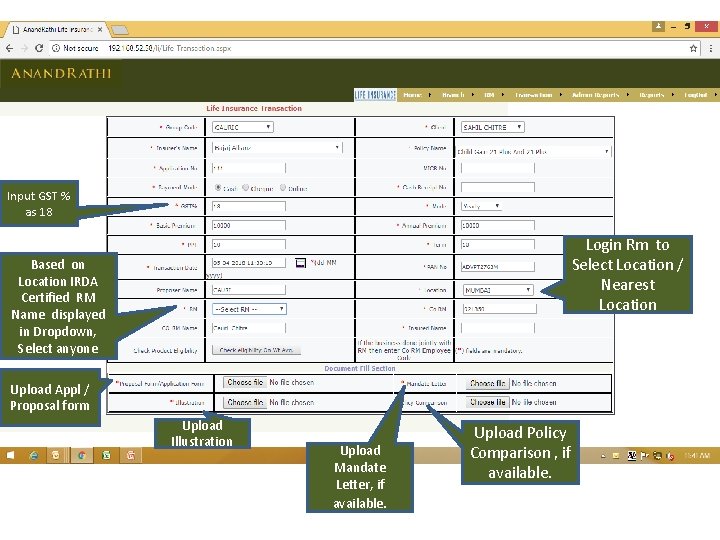Viewport: 720px width, 540px height.
Task: Open the Group Code dropdown
Action: click(243, 127)
